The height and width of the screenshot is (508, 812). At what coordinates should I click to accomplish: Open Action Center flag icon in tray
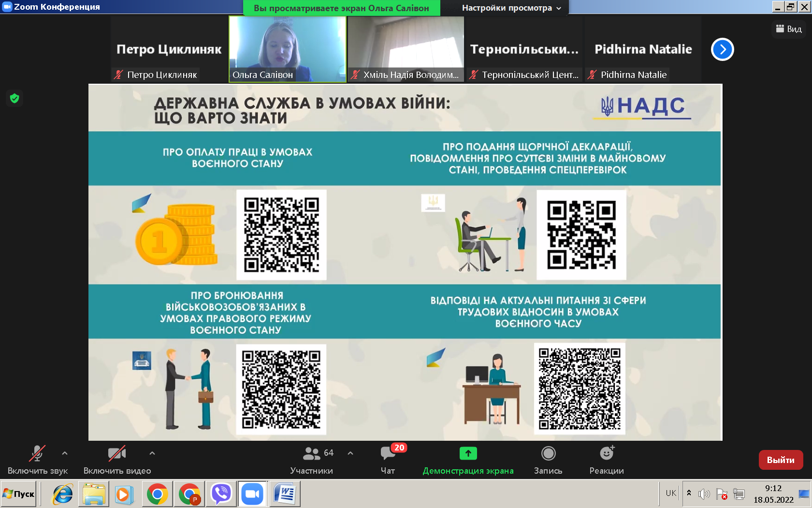(x=722, y=494)
